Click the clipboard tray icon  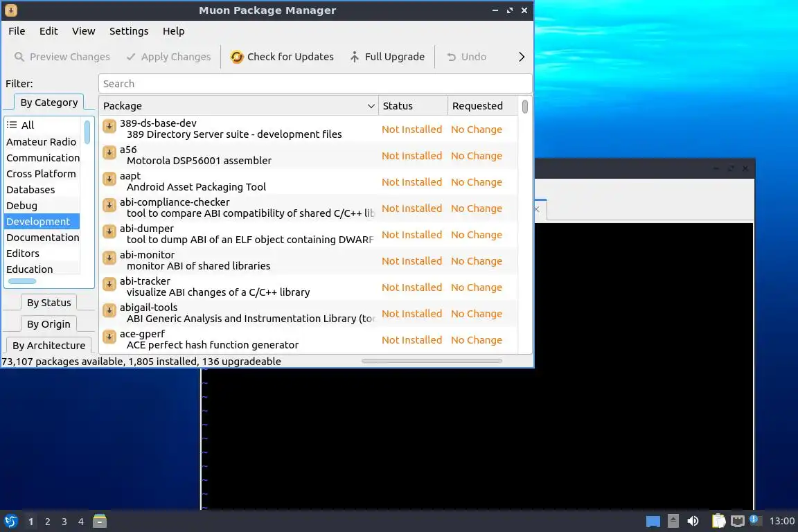[718, 521]
